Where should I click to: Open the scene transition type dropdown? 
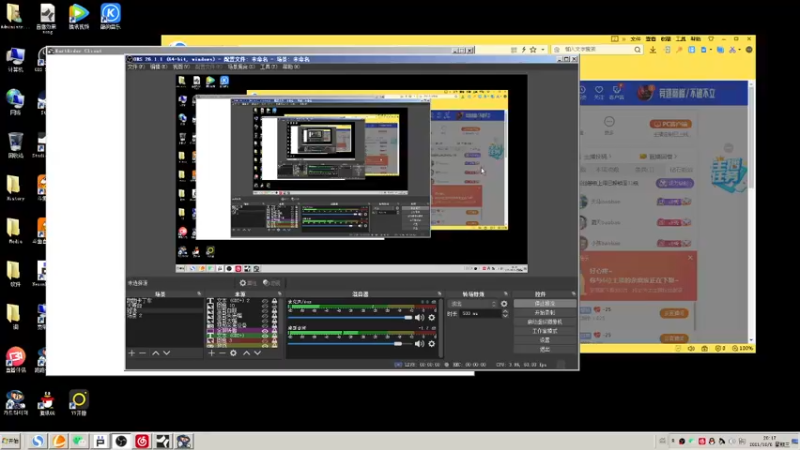pos(472,304)
